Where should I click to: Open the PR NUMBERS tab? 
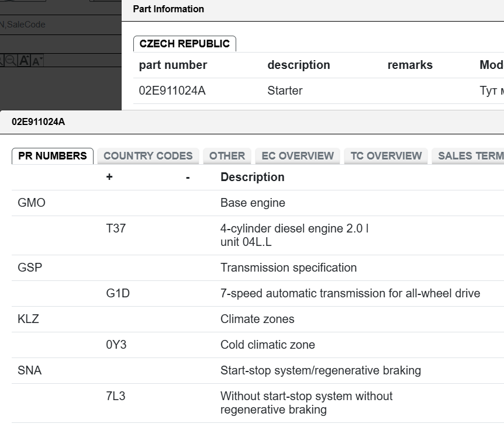(x=53, y=156)
